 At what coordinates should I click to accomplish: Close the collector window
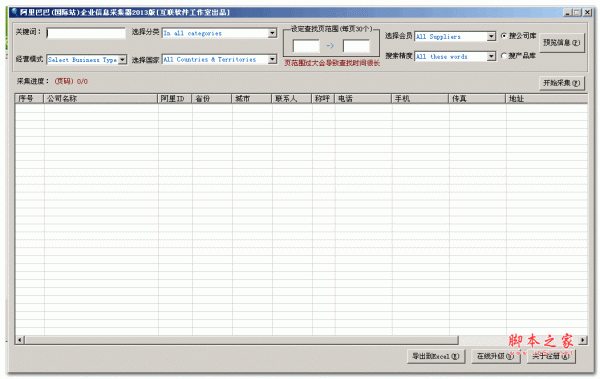pos(587,12)
